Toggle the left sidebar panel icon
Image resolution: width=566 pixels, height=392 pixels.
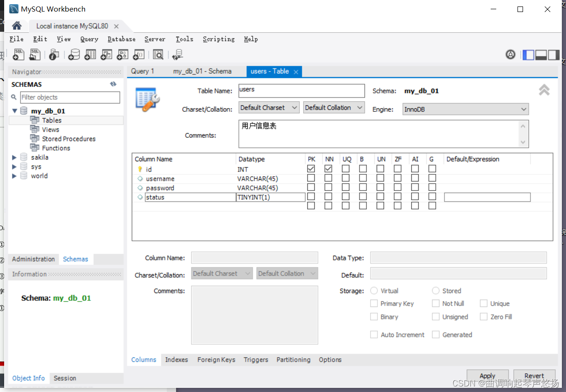[x=528, y=55]
